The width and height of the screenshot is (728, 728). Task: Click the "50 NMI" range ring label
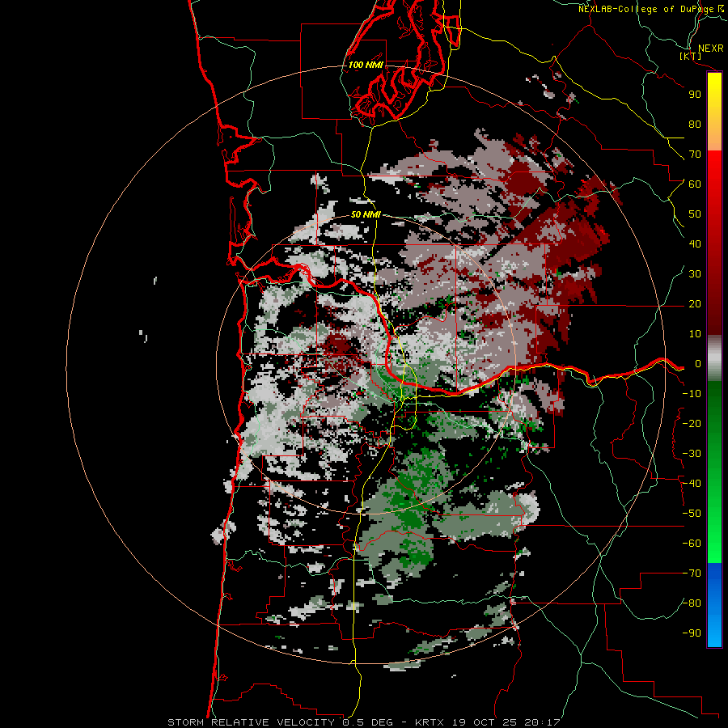coord(366,214)
